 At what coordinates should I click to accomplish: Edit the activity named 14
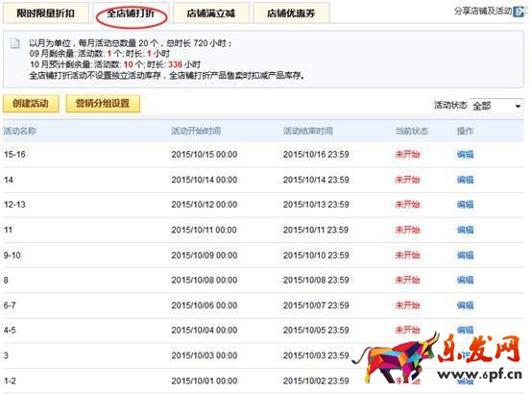465,180
